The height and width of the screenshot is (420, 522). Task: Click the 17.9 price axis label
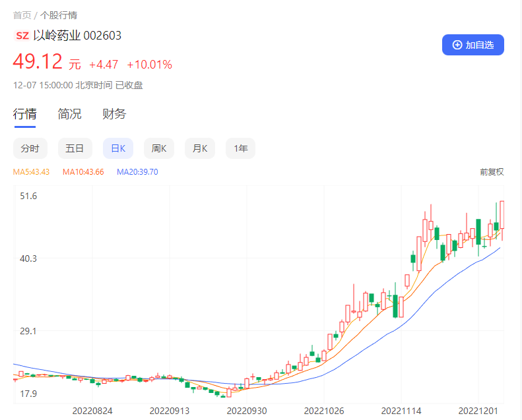pos(28,394)
